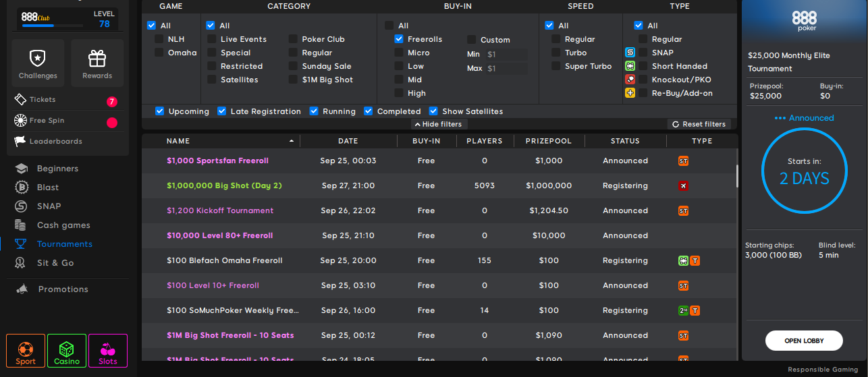
Task: Click the blue SNAP type filter icon
Action: 630,52
